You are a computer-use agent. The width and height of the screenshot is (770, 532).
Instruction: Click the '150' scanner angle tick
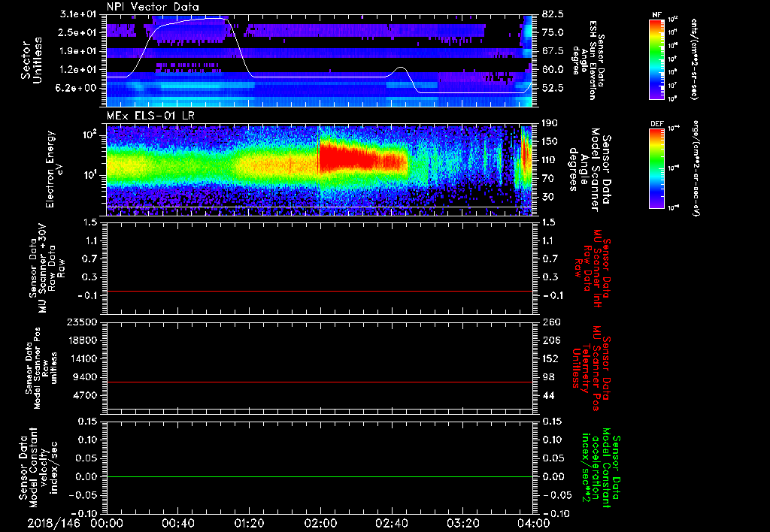(550, 142)
